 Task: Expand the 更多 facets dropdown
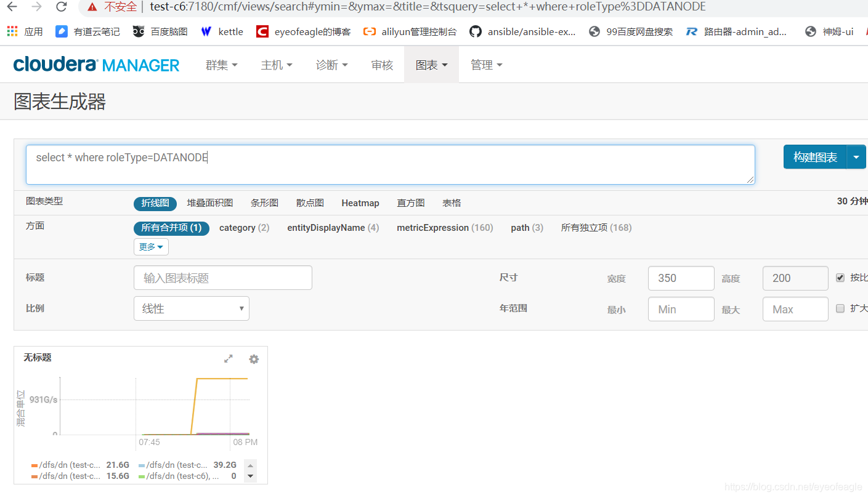click(x=151, y=247)
